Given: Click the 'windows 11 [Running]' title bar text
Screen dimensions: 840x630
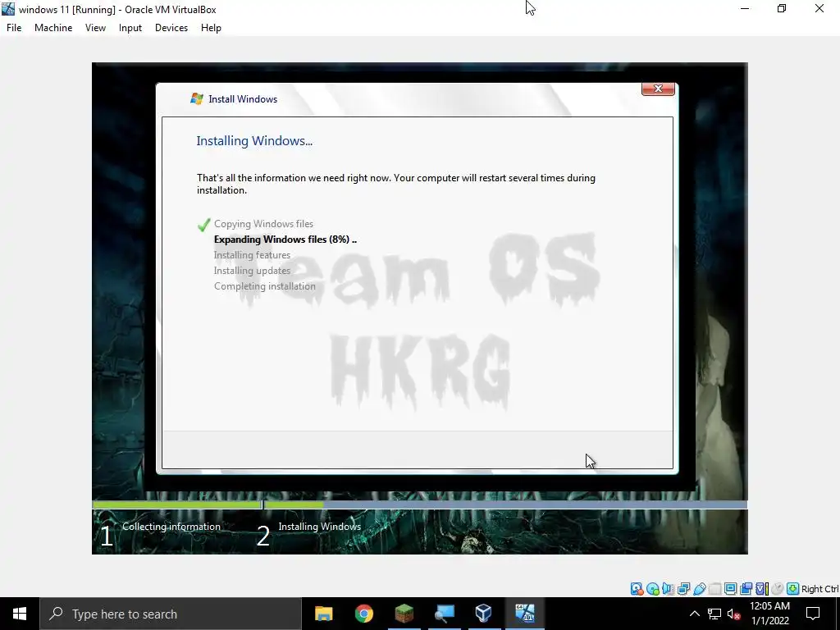Looking at the screenshot, I should [x=117, y=10].
